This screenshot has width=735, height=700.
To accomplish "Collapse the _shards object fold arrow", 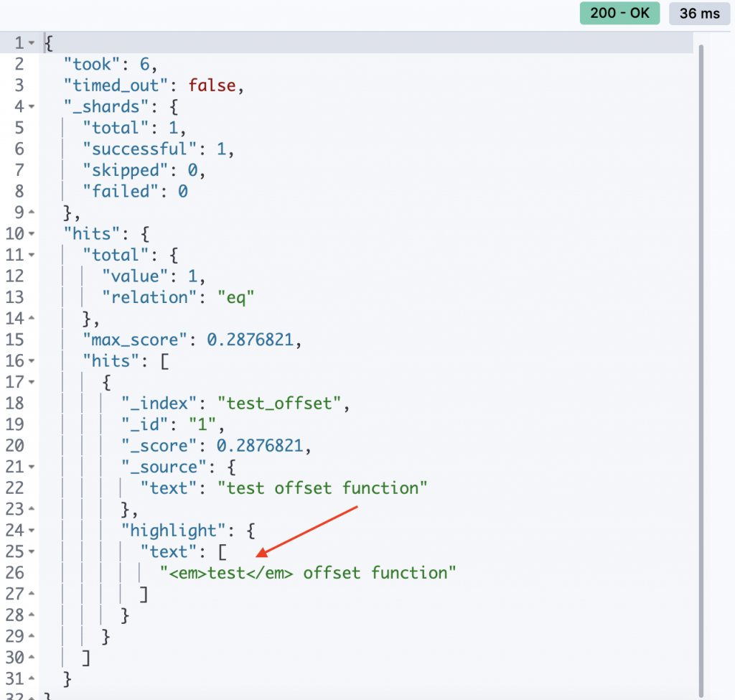I will pos(32,106).
